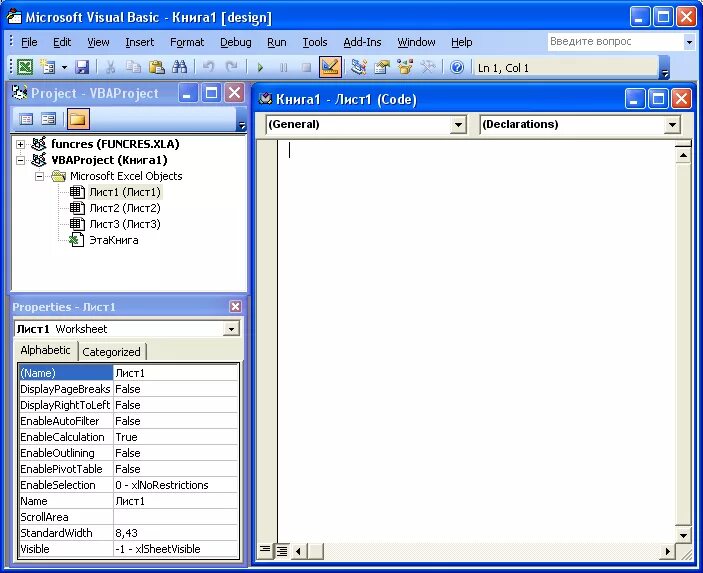
Task: Open the Format menu
Action: pos(187,42)
